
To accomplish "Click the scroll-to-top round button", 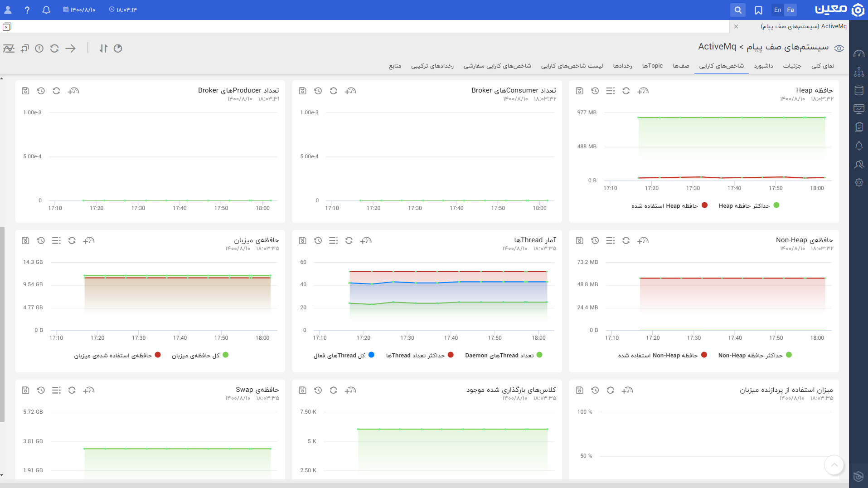I will pos(834,465).
